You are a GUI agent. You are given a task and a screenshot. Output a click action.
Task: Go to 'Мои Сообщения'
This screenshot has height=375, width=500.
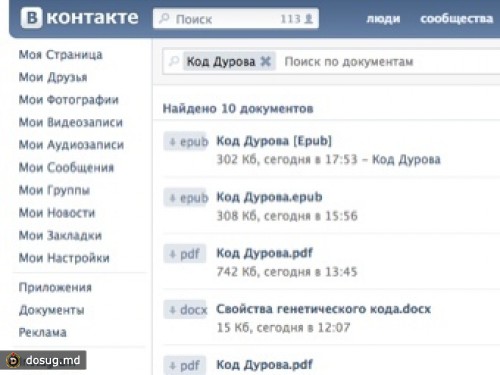66,167
